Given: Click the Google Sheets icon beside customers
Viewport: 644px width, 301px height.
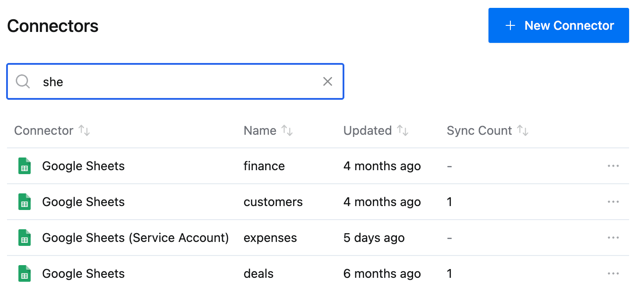Looking at the screenshot, I should click(x=25, y=202).
